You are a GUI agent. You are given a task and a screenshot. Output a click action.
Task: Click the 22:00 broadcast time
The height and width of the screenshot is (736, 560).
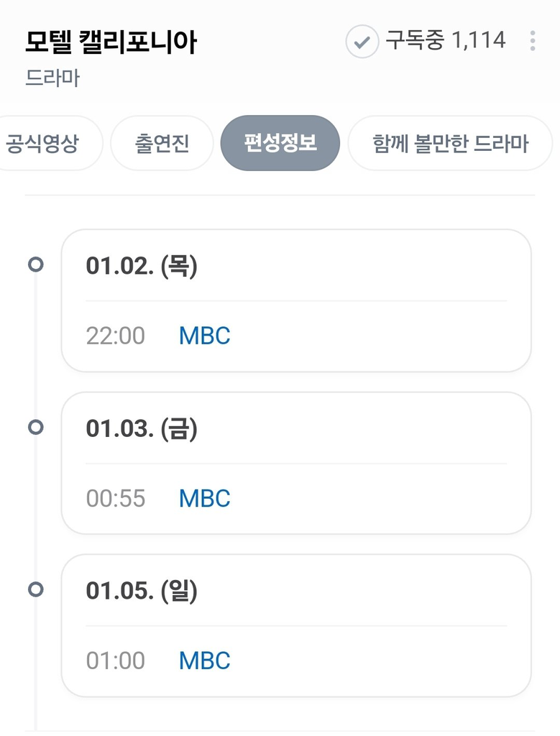coord(116,336)
